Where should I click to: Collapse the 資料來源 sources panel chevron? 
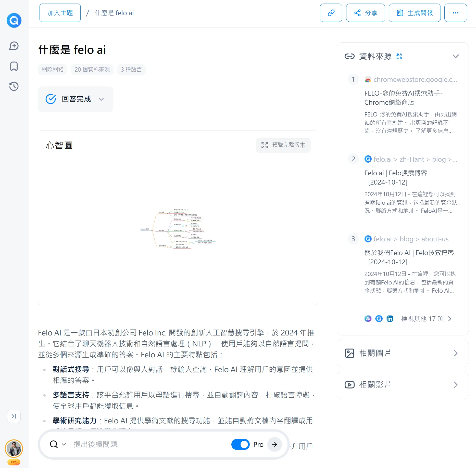tap(456, 56)
